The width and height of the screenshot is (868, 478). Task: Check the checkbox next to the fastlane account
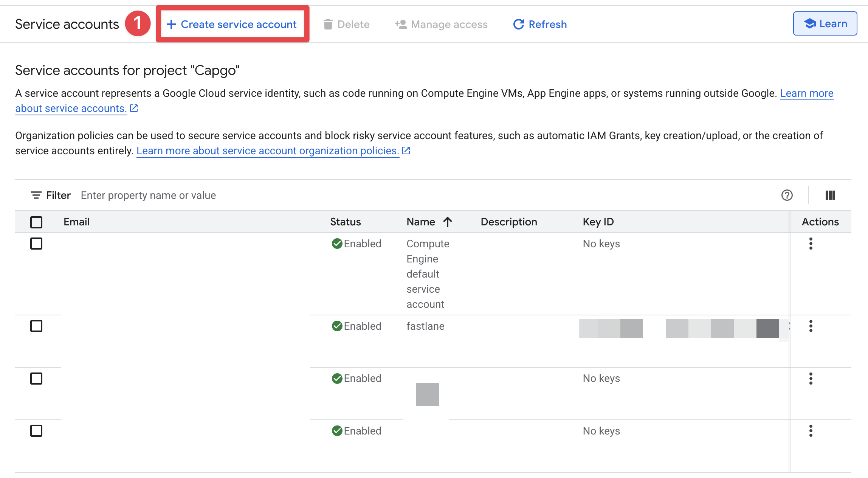pos(36,326)
